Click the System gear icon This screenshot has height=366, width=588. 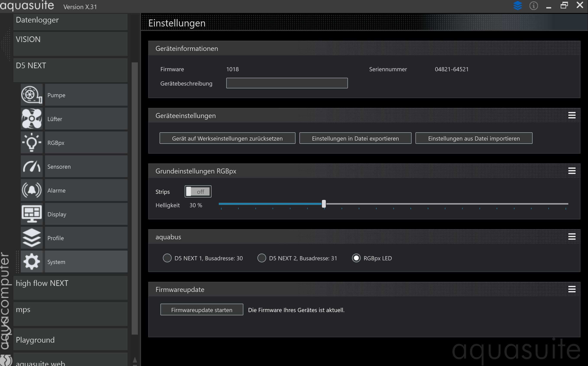click(32, 262)
